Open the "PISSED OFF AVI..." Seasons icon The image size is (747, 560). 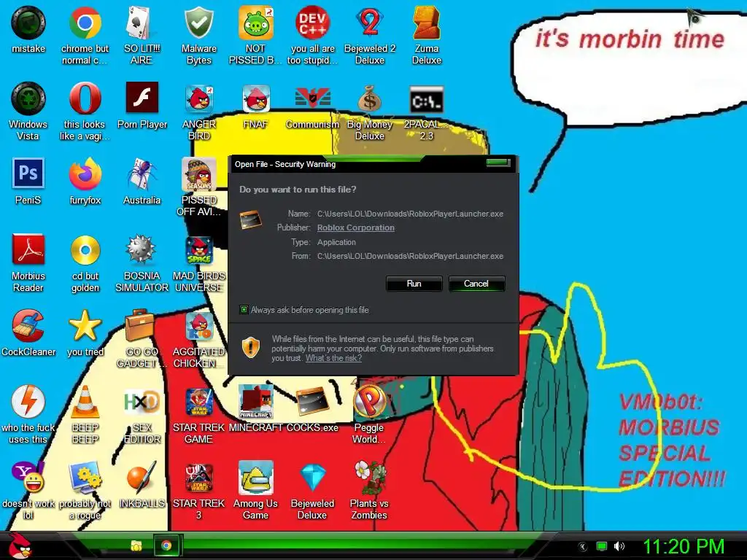coord(198,174)
